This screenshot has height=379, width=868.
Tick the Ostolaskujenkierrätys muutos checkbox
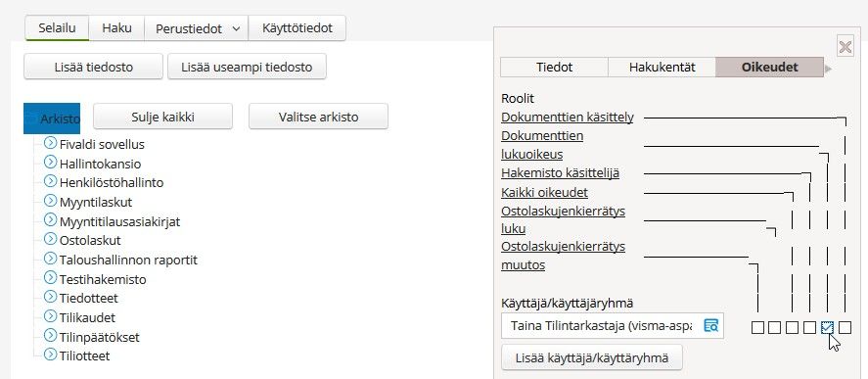(757, 327)
